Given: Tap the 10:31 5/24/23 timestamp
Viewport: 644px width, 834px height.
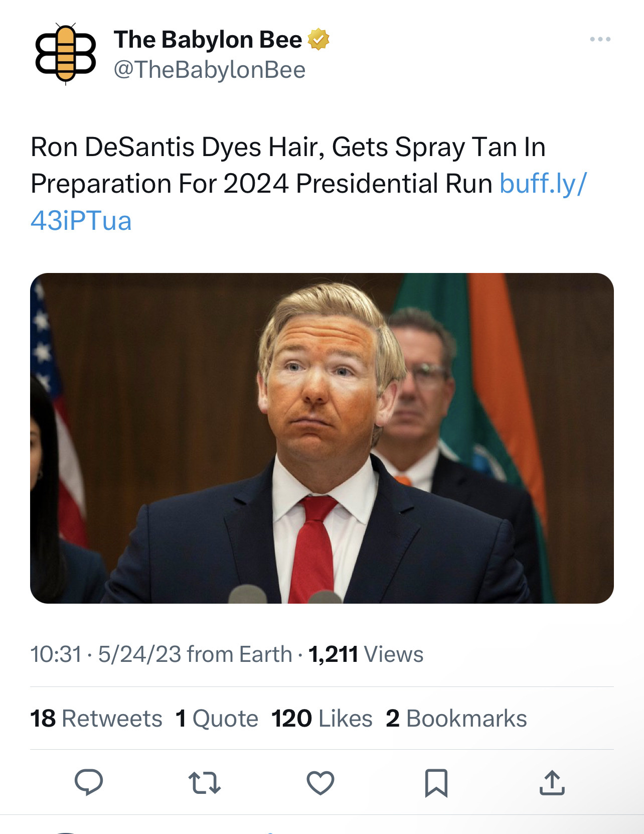Looking at the screenshot, I should (106, 654).
